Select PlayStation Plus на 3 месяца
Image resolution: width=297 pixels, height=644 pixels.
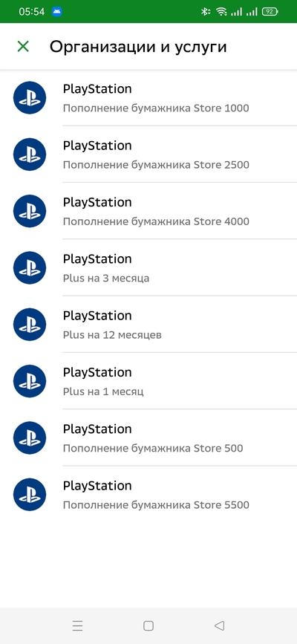coord(148,268)
